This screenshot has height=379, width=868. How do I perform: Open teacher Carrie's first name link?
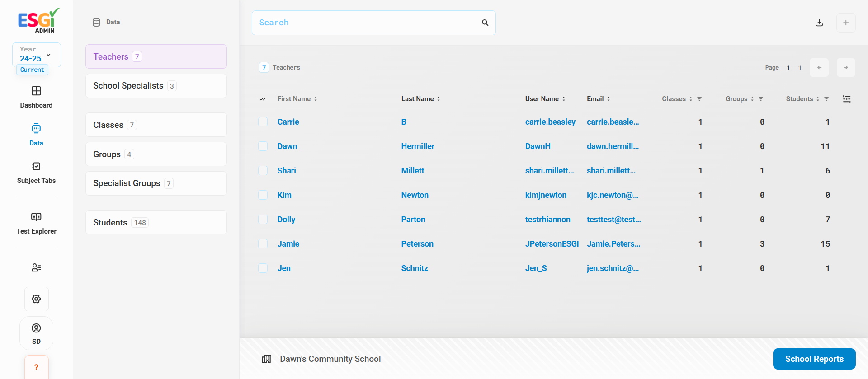[288, 122]
